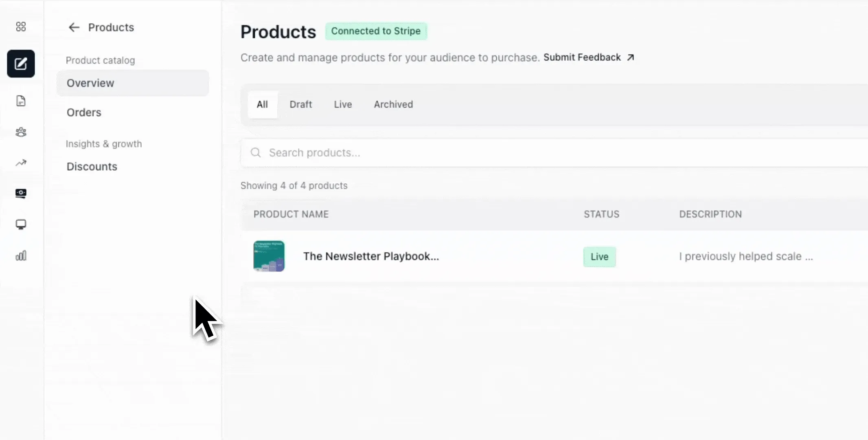Click the back arrow beside Products
868x440 pixels.
point(74,27)
